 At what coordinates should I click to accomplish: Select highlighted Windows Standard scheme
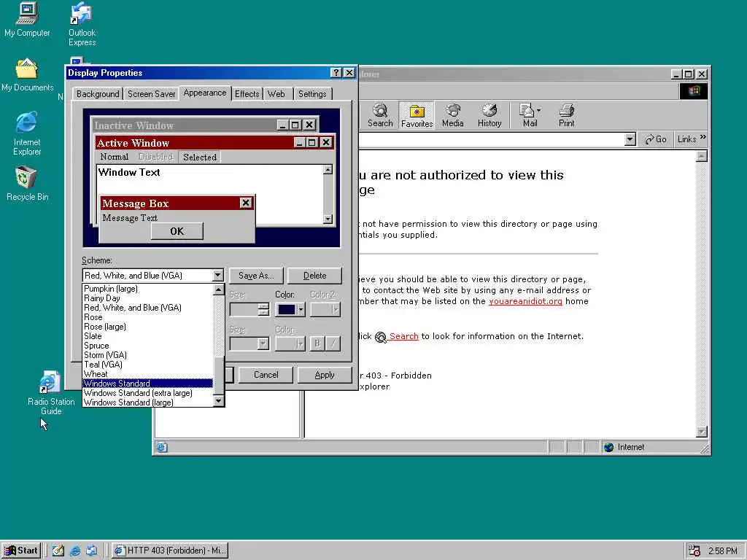coord(147,384)
